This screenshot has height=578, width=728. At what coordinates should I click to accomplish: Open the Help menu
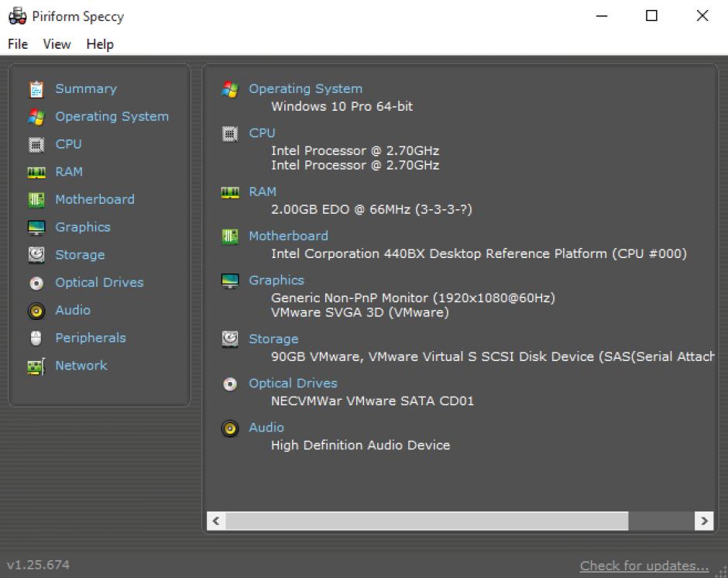(100, 44)
